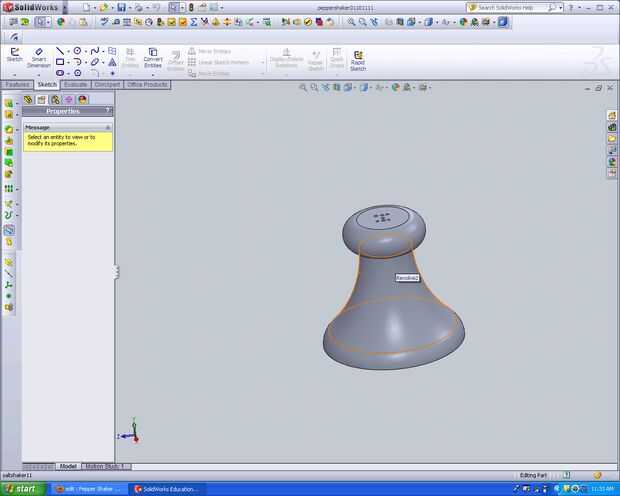Click the Curves icon in left toolbar

tap(9, 215)
